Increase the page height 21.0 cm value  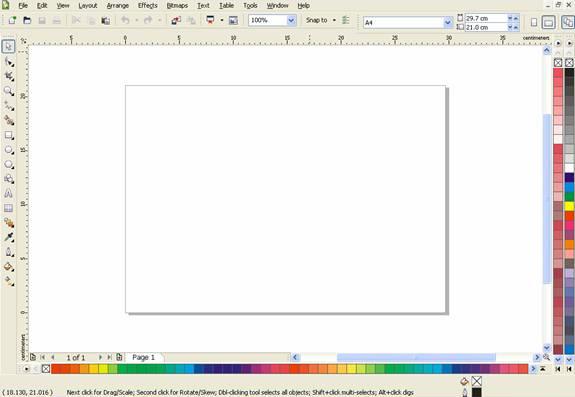point(516,27)
